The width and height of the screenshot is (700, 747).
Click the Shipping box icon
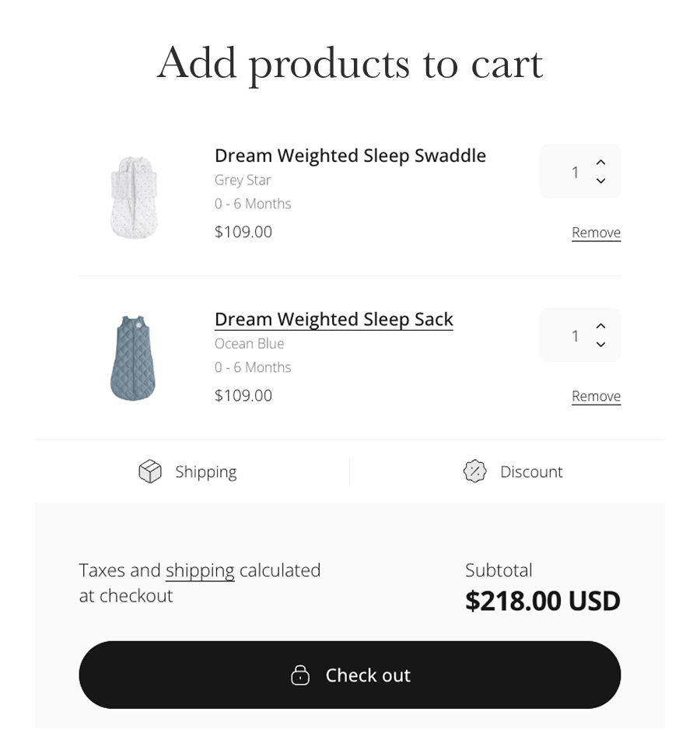(150, 472)
